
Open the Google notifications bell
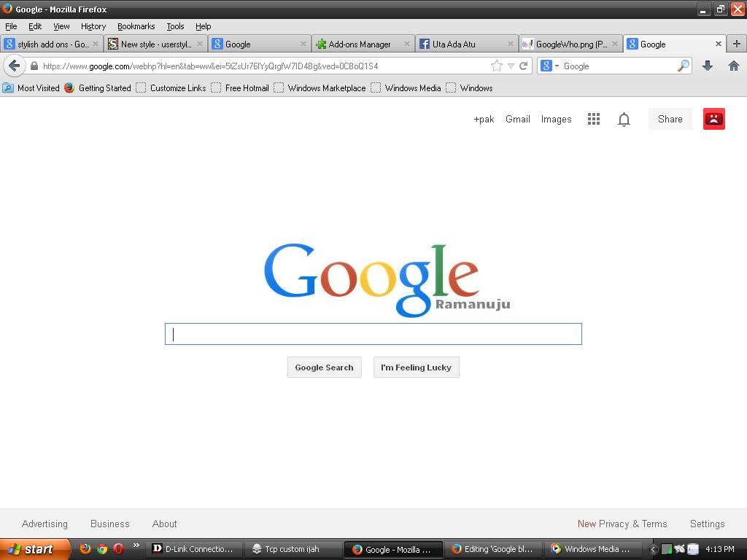tap(624, 119)
